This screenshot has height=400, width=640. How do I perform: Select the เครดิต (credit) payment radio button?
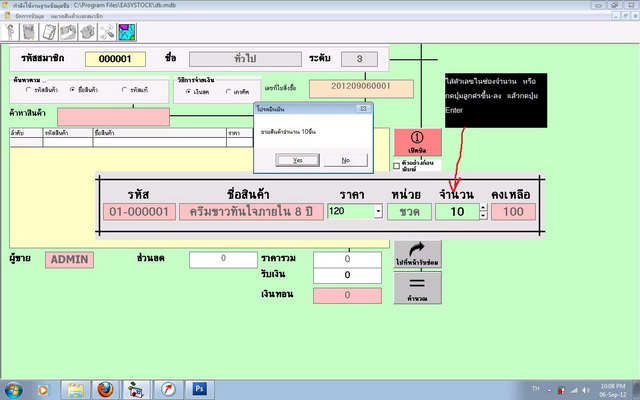tap(230, 92)
